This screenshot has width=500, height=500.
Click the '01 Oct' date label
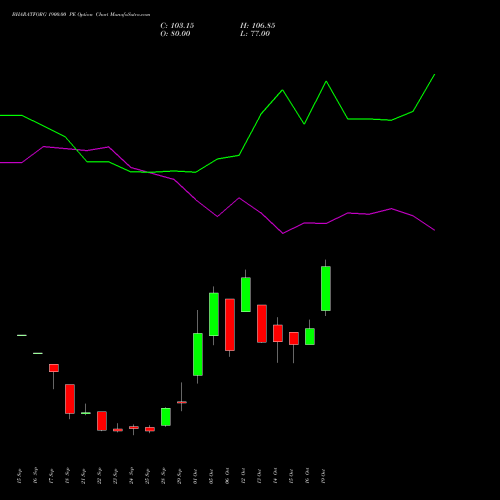point(195,476)
